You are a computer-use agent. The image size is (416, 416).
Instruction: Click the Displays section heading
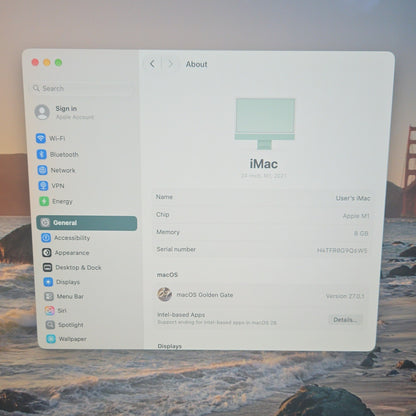pyautogui.click(x=170, y=346)
